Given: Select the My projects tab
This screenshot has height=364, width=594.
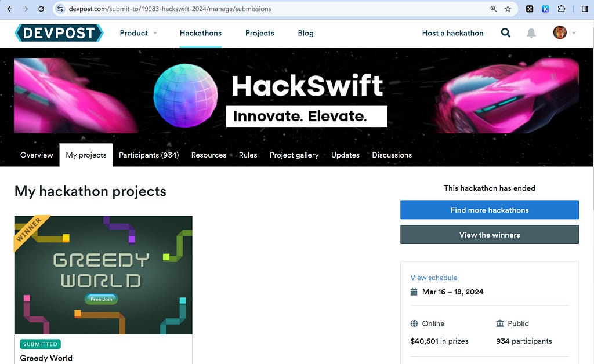Looking at the screenshot, I should click(x=86, y=155).
